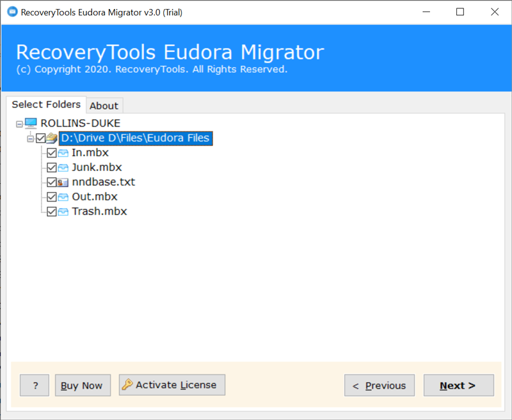
Task: Collapse the Eudora Files folder node
Action: [30, 139]
